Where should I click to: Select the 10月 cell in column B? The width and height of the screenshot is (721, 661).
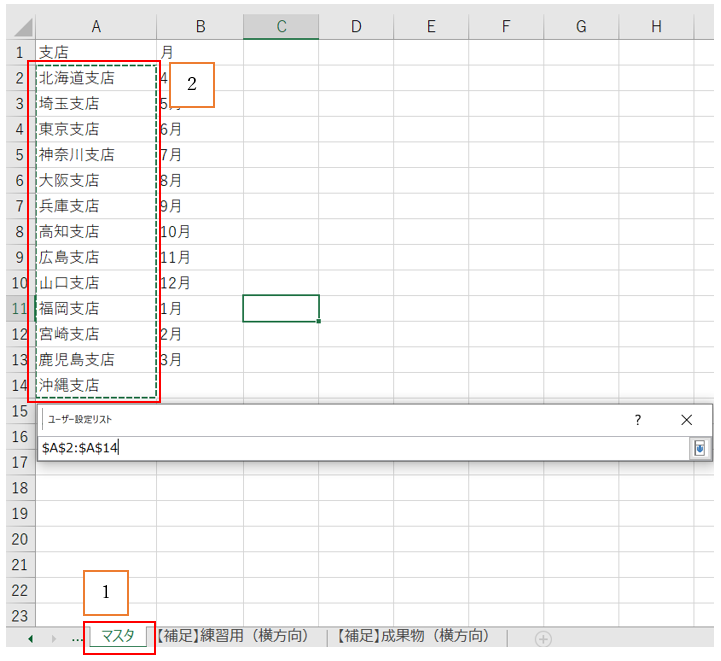pyautogui.click(x=199, y=232)
